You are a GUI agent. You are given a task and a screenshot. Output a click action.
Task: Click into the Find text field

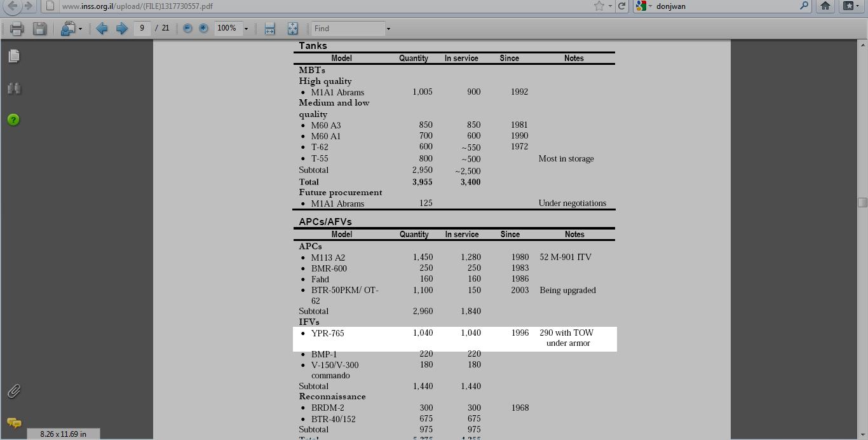coord(348,29)
